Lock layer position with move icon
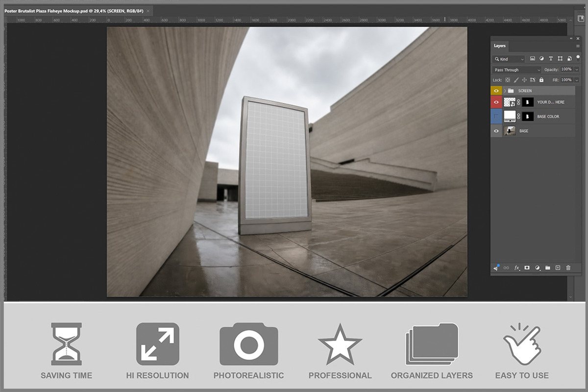 click(524, 80)
